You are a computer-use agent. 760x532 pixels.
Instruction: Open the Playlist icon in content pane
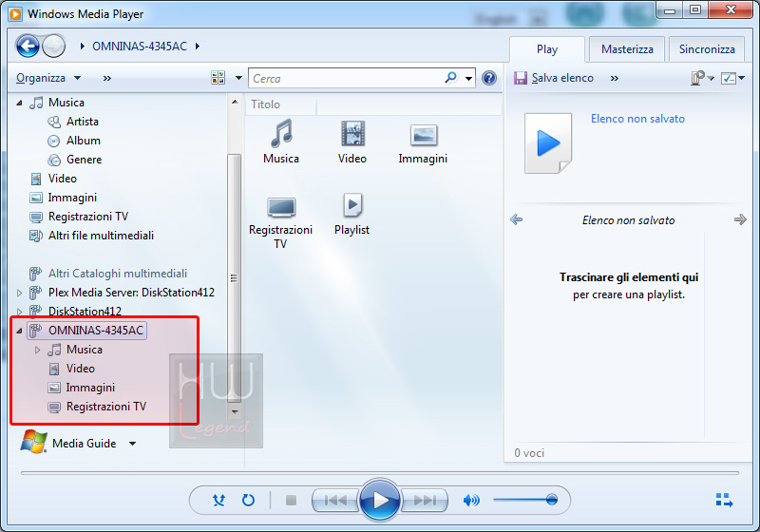point(351,215)
